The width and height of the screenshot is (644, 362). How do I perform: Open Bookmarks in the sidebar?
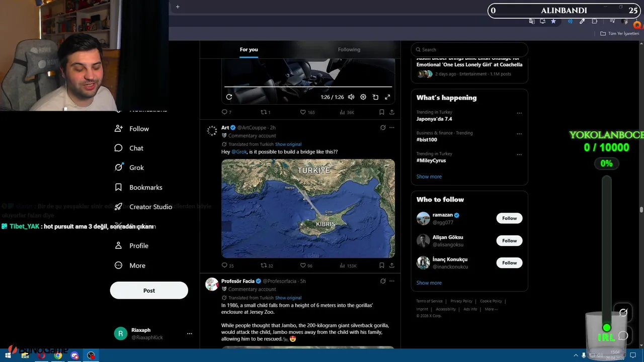point(139,187)
